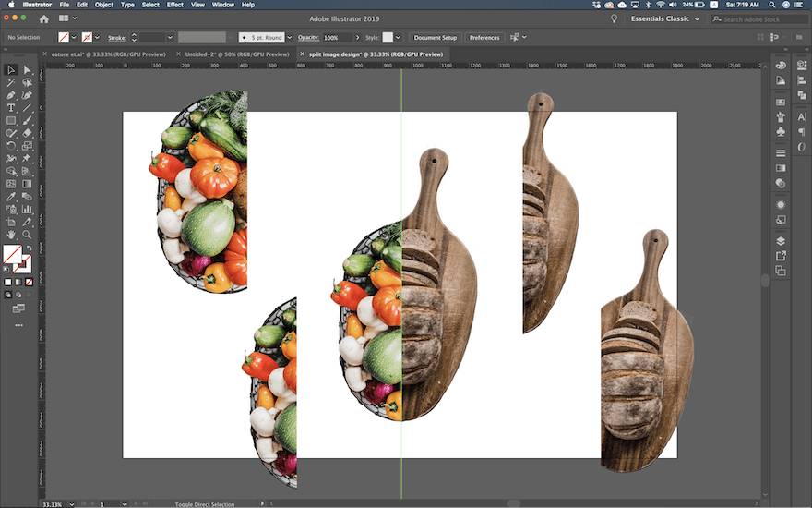Open the Color panel icon

781,66
